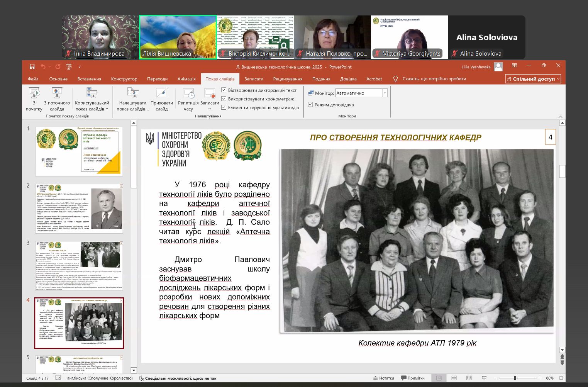The width and height of the screenshot is (588, 387).
Task: Expand the Записати dropdown arrow
Action: click(210, 109)
